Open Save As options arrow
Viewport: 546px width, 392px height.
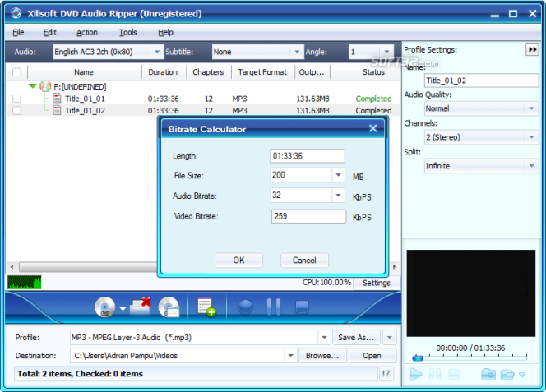coord(389,337)
